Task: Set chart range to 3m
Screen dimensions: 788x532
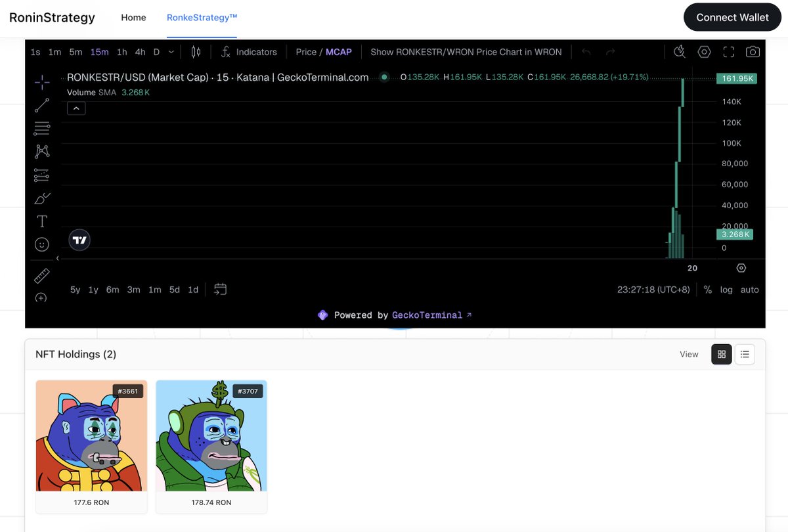Action: [133, 290]
